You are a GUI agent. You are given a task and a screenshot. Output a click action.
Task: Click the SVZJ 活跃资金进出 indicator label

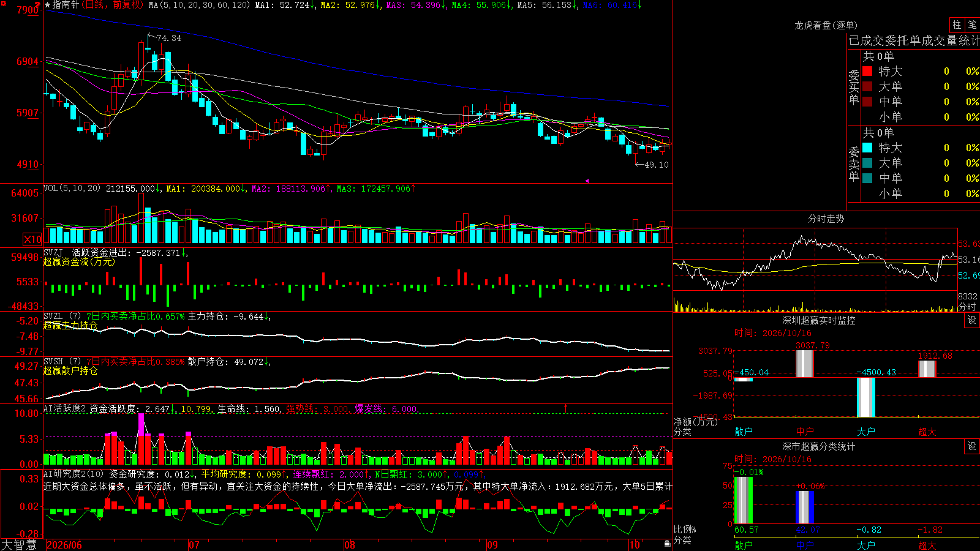(86, 252)
